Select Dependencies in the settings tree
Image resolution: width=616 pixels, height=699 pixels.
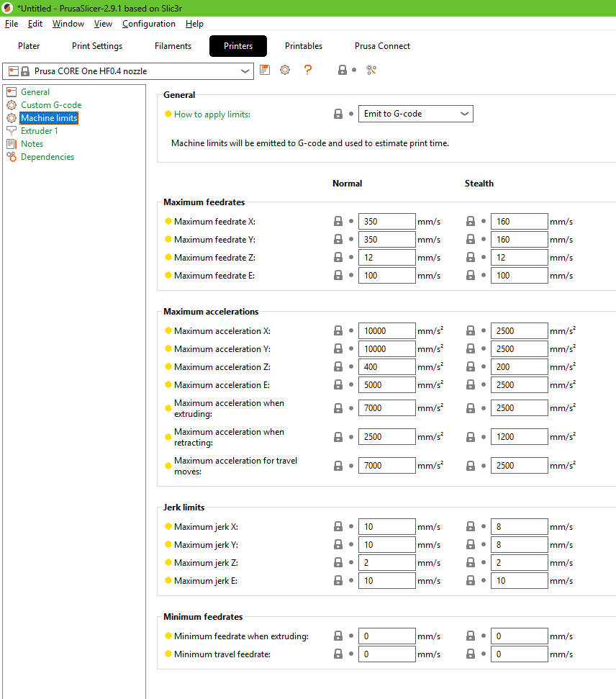coord(47,156)
